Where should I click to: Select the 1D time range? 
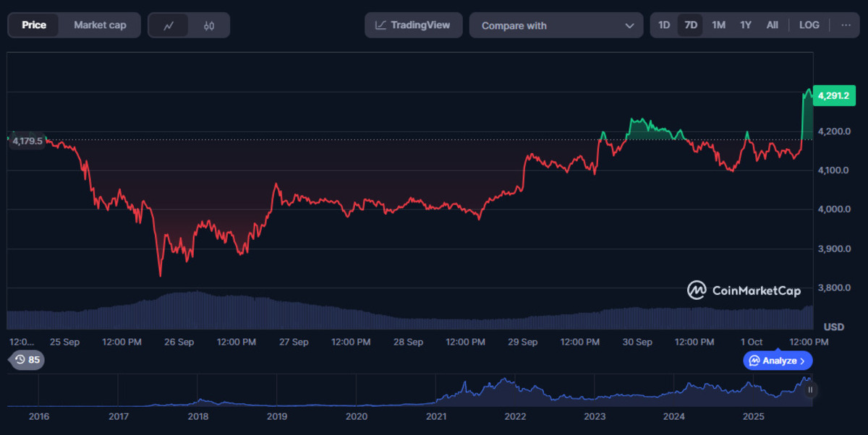pos(664,25)
